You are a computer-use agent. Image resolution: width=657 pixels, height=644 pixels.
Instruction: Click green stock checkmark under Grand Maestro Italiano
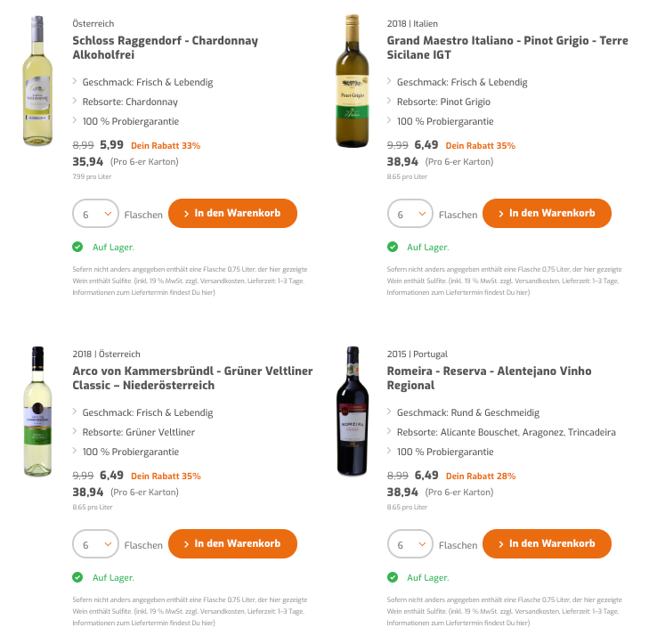tap(393, 247)
